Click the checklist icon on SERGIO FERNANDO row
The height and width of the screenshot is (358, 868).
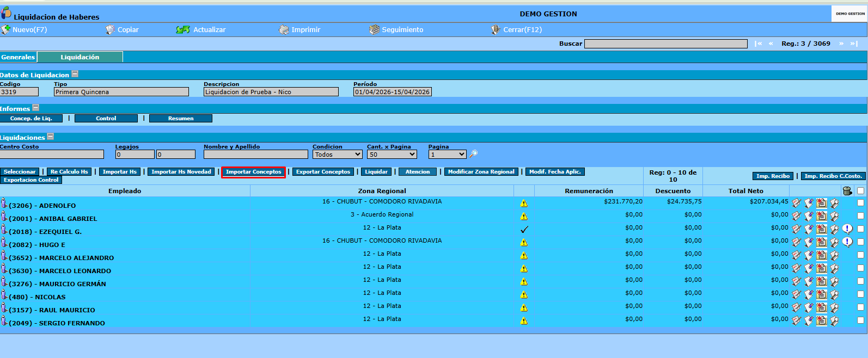pyautogui.click(x=796, y=320)
